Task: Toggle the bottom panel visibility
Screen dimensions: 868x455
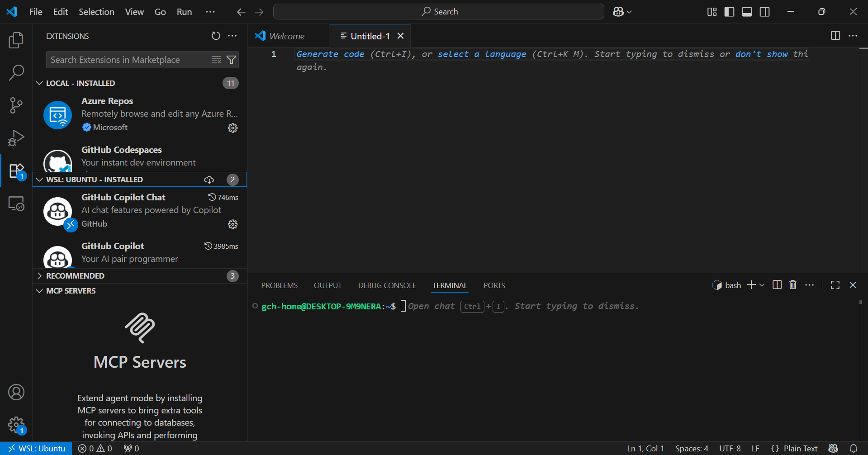Action: click(x=747, y=12)
